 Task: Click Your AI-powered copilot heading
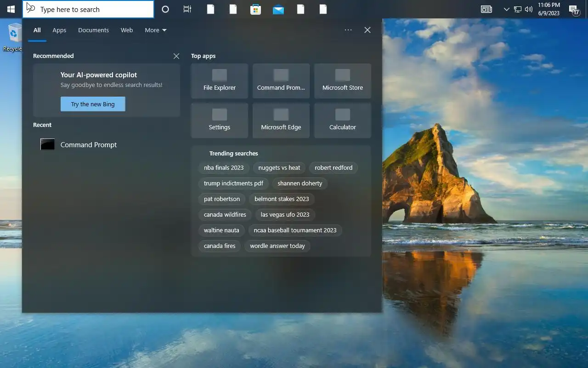(99, 75)
